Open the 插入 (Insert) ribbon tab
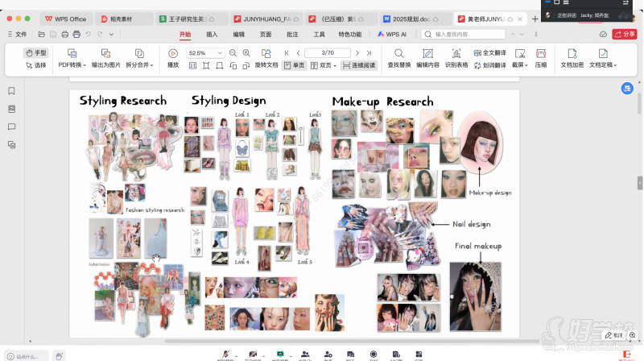 pyautogui.click(x=212, y=35)
